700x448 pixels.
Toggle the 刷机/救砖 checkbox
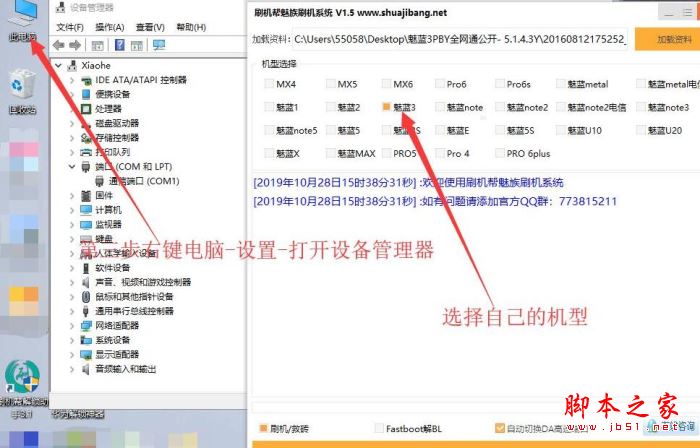(263, 428)
